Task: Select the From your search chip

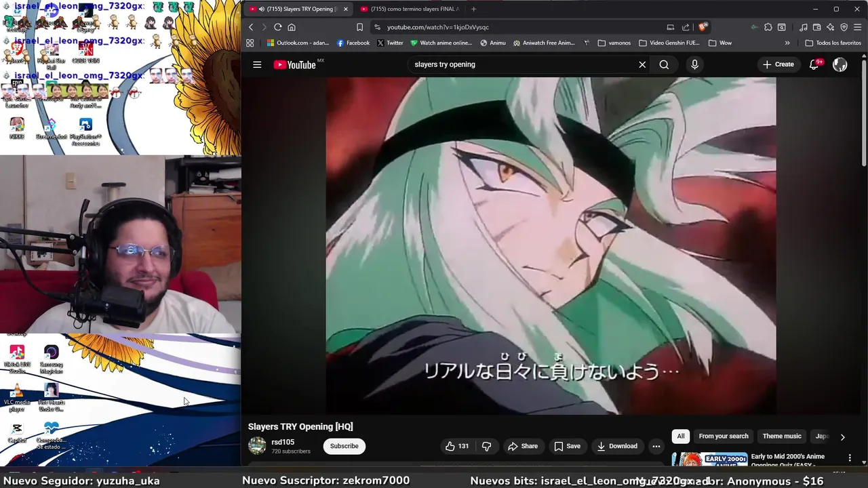Action: tap(724, 436)
